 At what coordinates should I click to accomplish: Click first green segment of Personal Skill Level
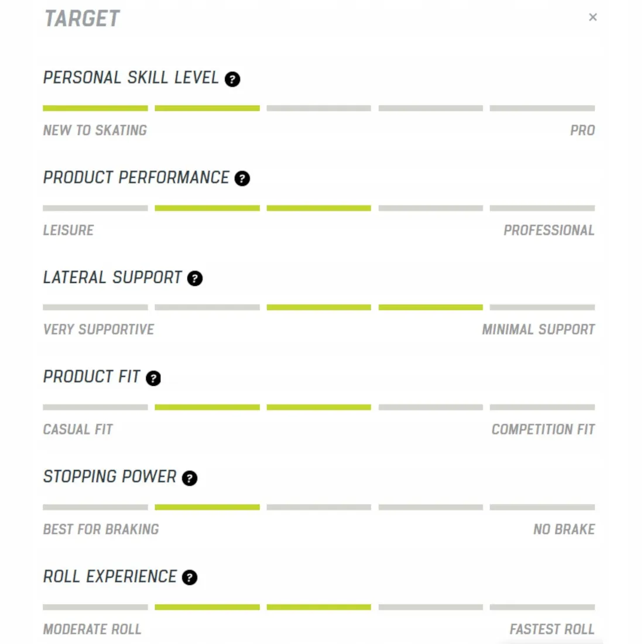click(x=95, y=108)
